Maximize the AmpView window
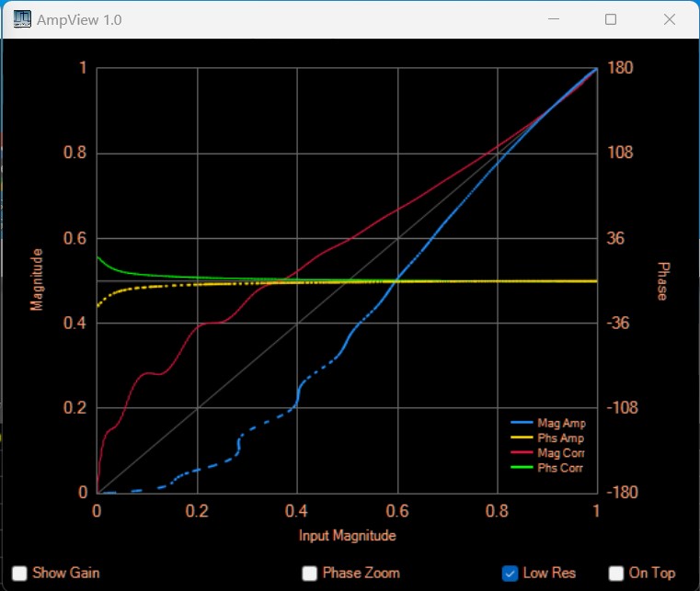Screen dimensions: 700x591 coord(611,19)
